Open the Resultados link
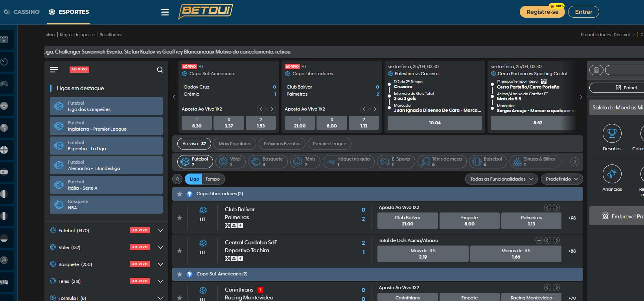644x301 pixels. (110, 35)
